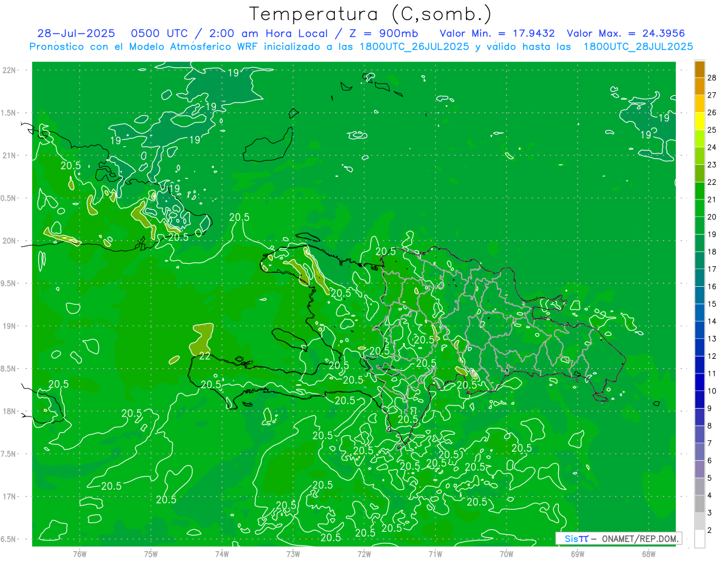Click the color bar label "25"
This screenshot has height=562, width=728.
712,130
